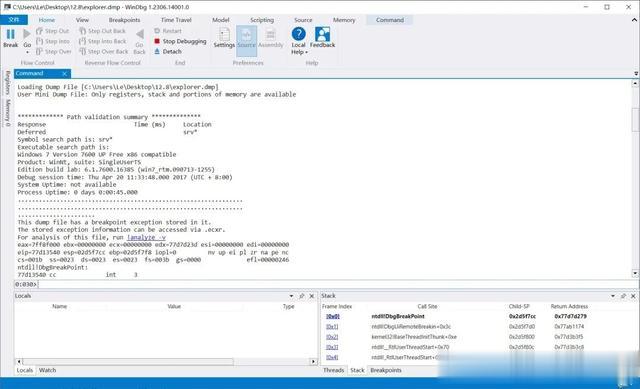Viewport: 640px width, 389px height.
Task: Click Step Out Back button
Action: [102, 31]
